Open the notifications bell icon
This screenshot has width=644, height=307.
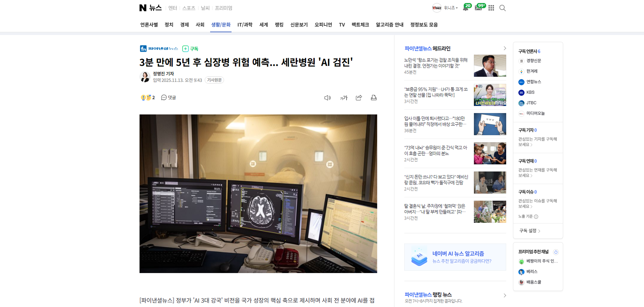pos(465,8)
